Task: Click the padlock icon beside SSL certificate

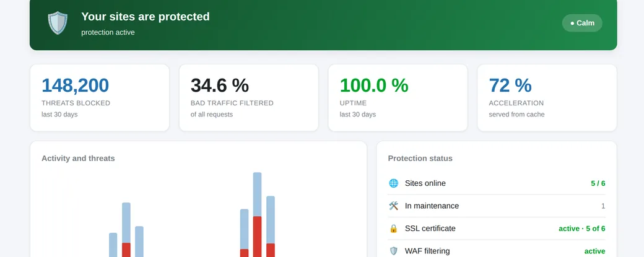Action: (393, 229)
